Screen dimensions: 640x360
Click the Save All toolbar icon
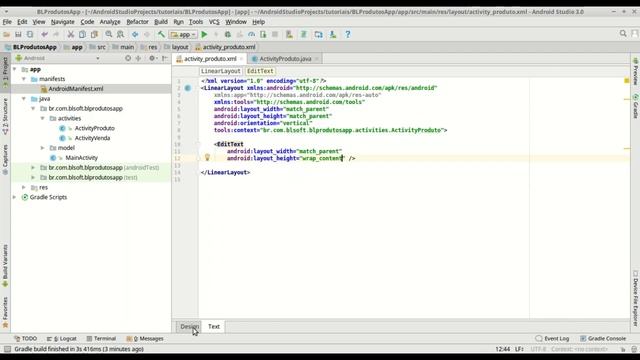point(18,35)
